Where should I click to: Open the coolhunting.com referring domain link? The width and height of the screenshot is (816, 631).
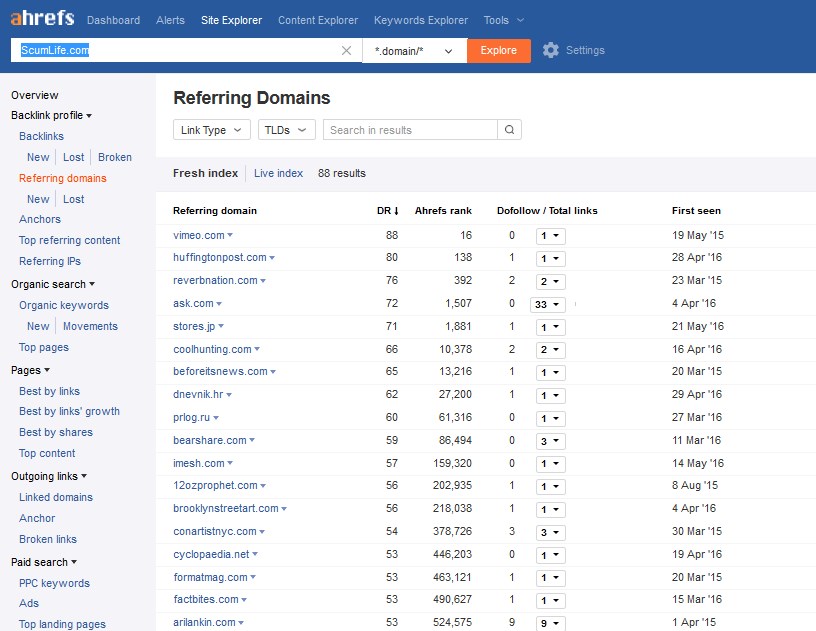coord(212,349)
